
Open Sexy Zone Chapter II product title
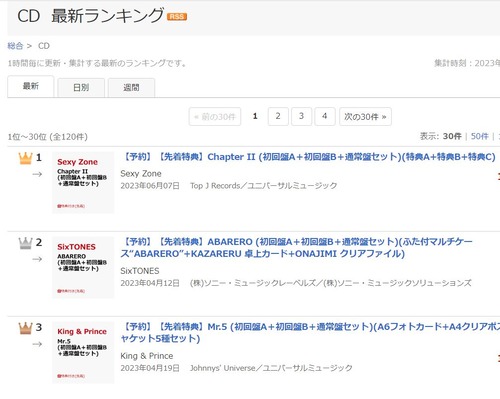(308, 157)
